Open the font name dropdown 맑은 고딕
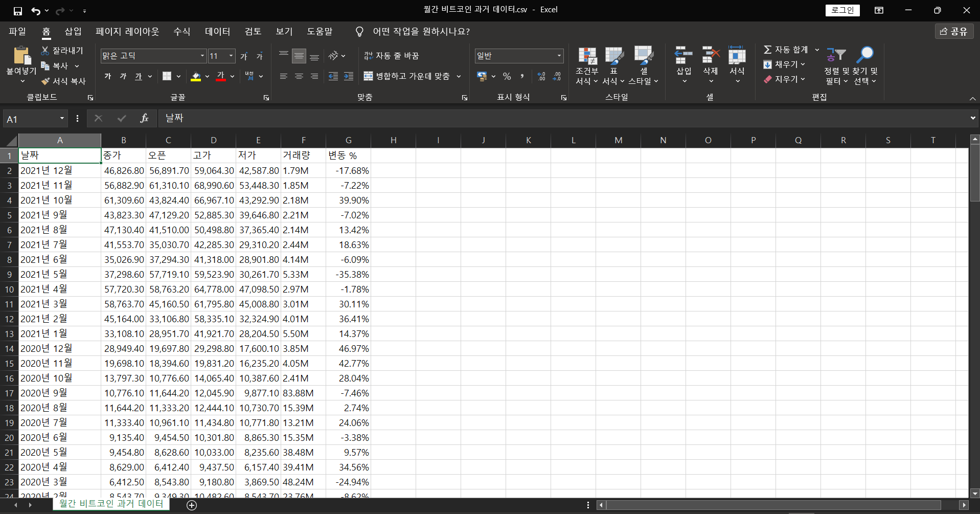 coord(202,56)
